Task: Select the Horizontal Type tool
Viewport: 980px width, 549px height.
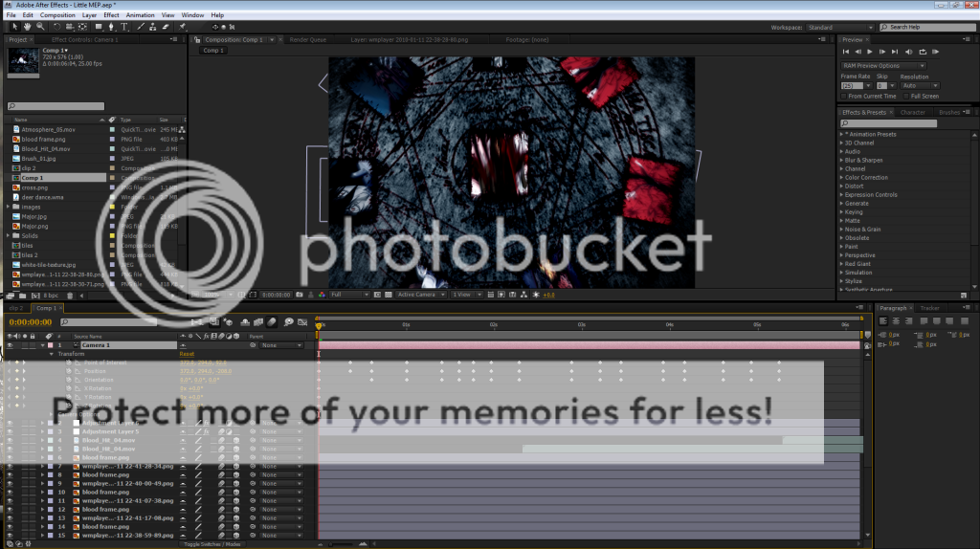Action: click(124, 27)
